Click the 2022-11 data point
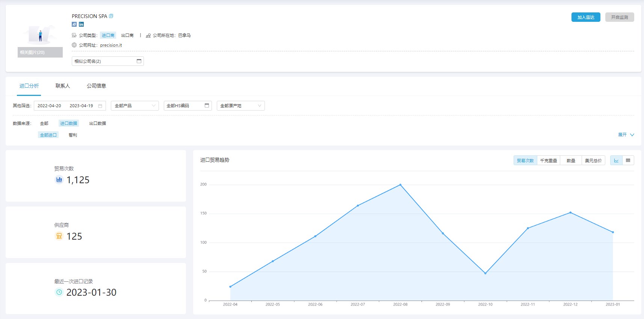The height and width of the screenshot is (319, 644). [528, 228]
